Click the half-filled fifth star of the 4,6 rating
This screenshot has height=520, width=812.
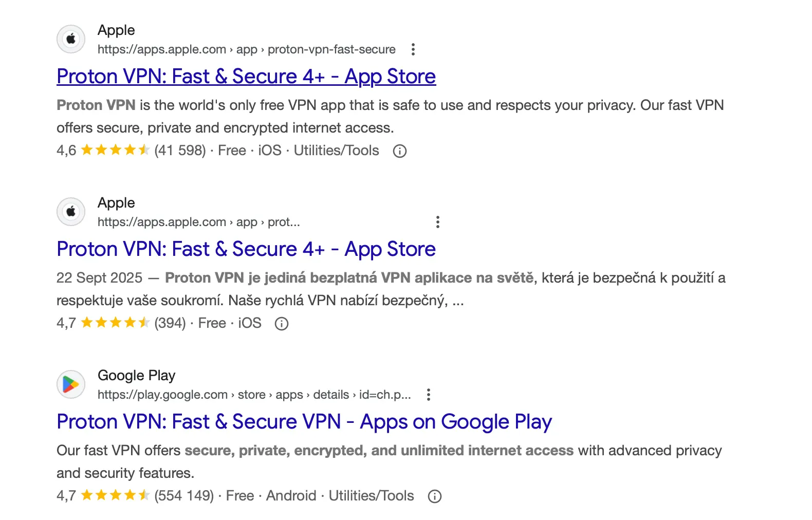point(145,150)
